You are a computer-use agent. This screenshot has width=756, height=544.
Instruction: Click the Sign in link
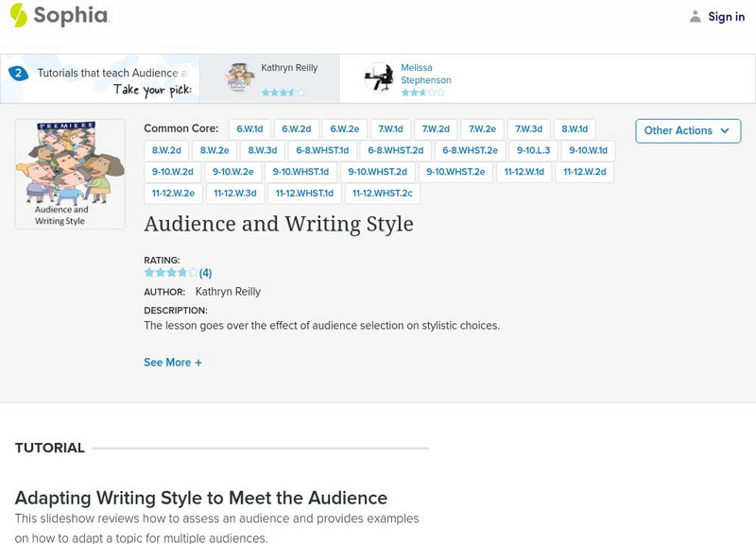tap(726, 16)
